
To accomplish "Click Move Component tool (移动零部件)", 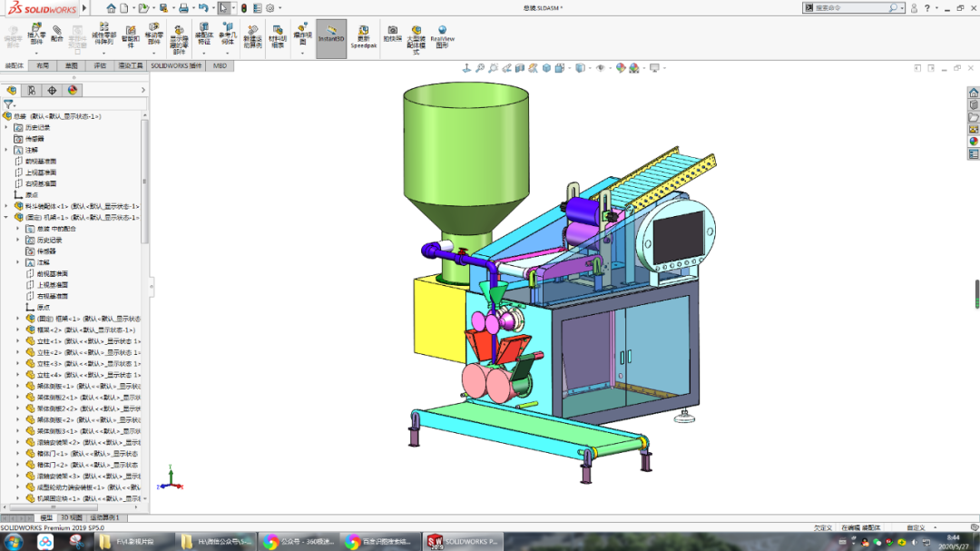I will tap(153, 34).
